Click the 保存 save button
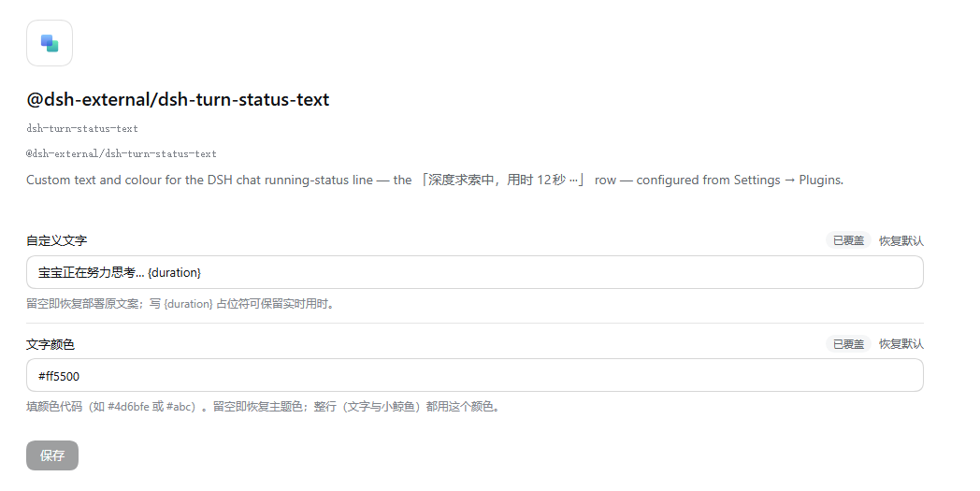The width and height of the screenshot is (980, 491). click(x=51, y=455)
